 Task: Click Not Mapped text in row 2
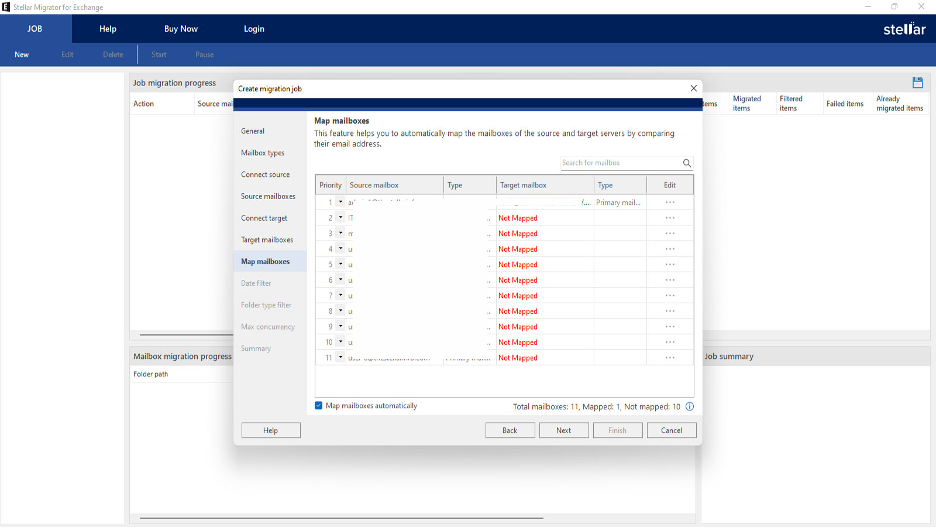pos(518,218)
